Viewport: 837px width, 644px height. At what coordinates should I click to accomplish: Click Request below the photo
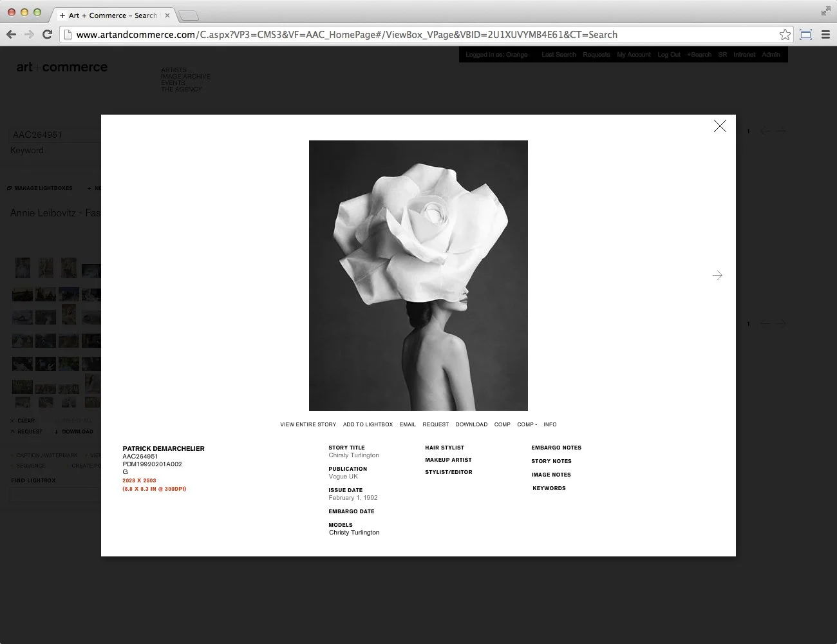pyautogui.click(x=436, y=424)
